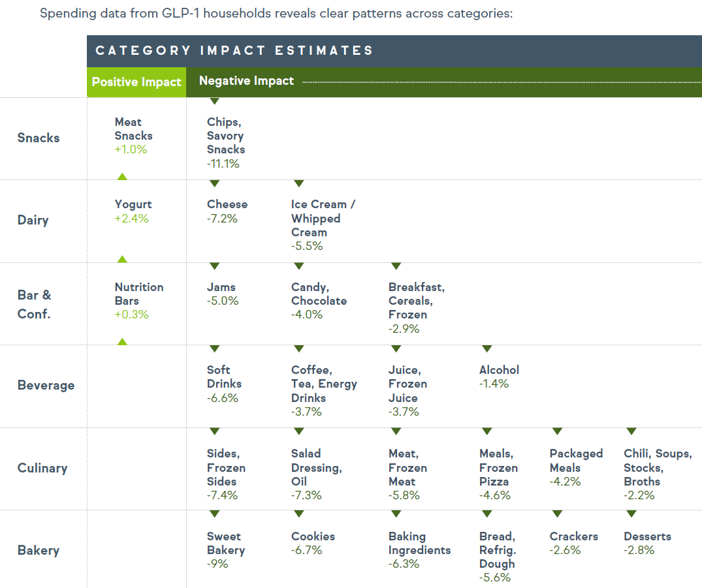This screenshot has width=702, height=588.
Task: Click the Beverage row label
Action: click(x=46, y=385)
